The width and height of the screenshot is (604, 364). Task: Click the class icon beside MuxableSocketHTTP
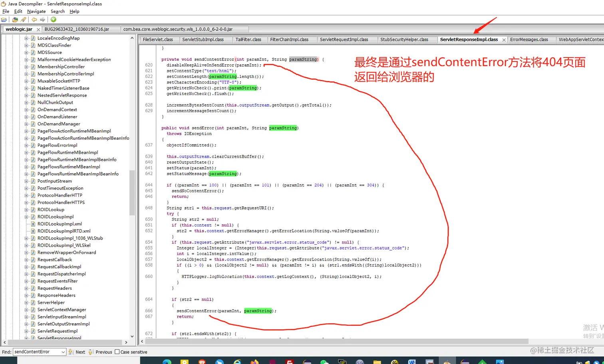pyautogui.click(x=33, y=81)
